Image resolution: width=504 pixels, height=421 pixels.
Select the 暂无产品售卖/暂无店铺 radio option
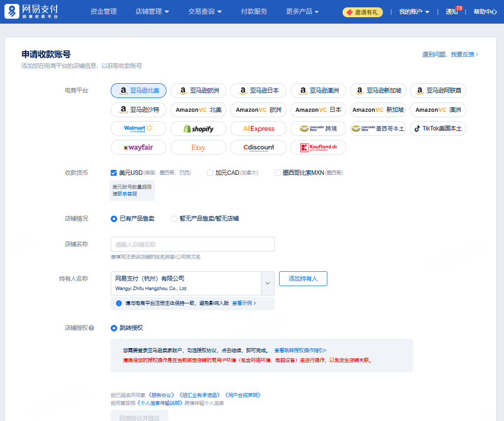(x=174, y=218)
